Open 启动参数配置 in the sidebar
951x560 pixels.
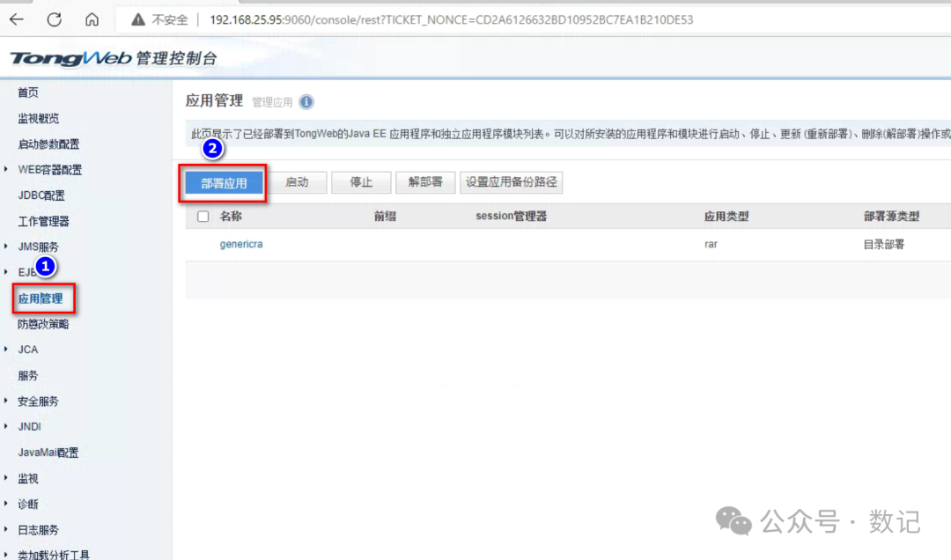[48, 144]
